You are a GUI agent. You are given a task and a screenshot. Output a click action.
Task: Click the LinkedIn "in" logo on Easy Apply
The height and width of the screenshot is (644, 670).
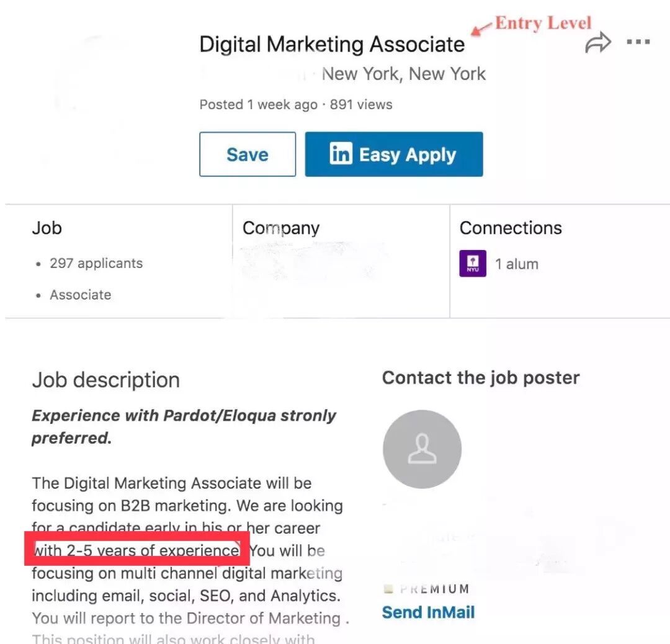[341, 154]
